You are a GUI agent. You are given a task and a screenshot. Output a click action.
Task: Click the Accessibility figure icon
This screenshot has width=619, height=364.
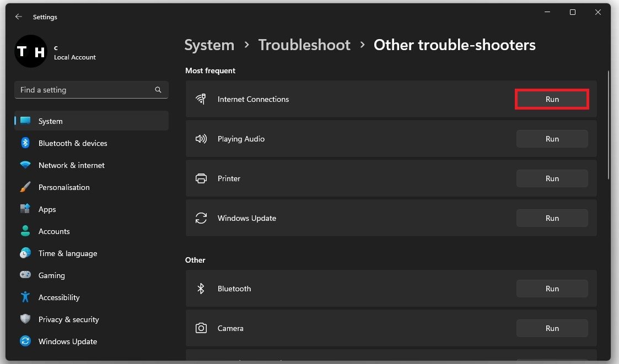point(25,297)
